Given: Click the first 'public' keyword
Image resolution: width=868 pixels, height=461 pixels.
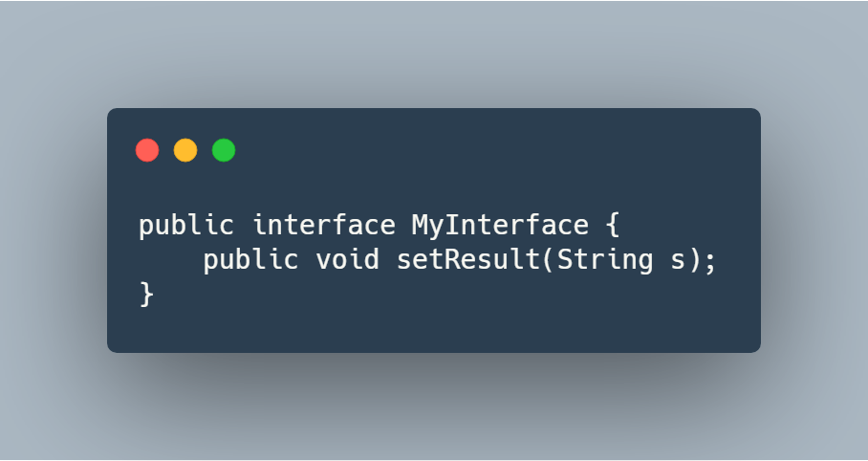Looking at the screenshot, I should (186, 226).
